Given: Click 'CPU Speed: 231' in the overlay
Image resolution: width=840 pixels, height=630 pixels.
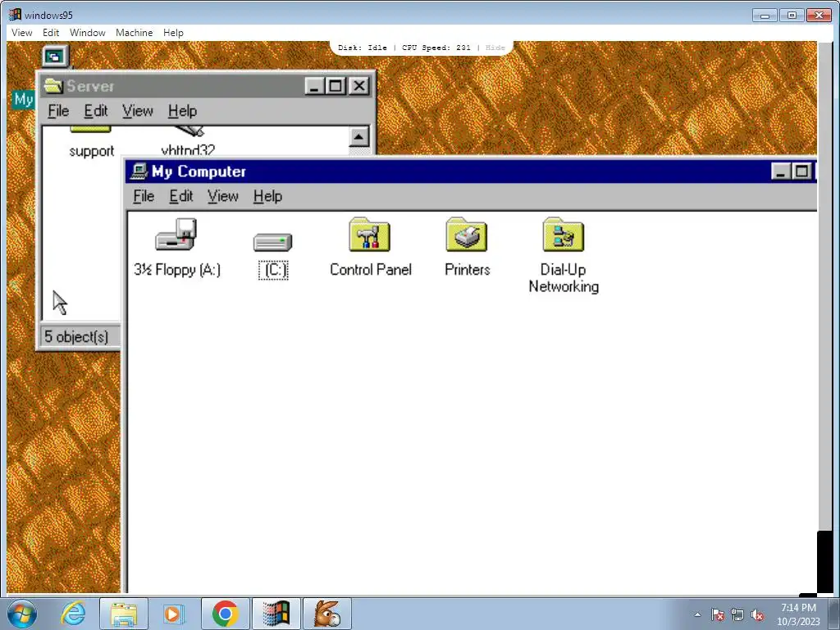Looking at the screenshot, I should pos(436,48).
